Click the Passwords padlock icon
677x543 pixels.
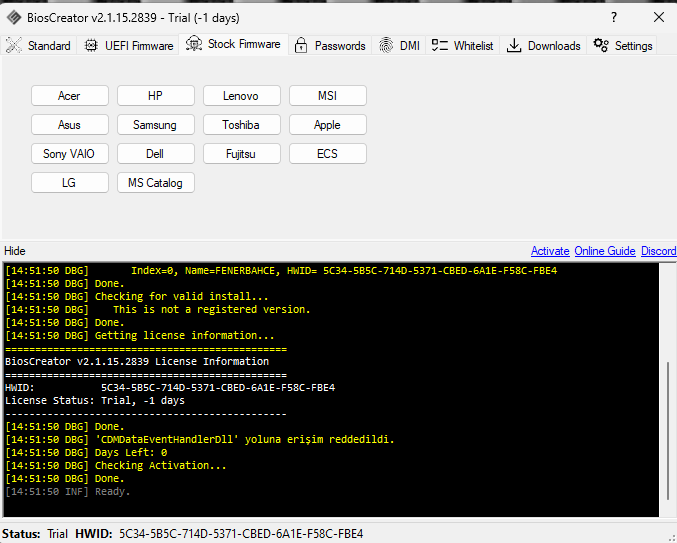(x=301, y=46)
